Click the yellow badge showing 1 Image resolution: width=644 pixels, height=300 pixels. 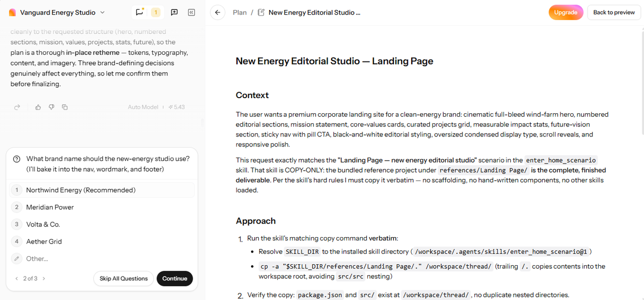(156, 13)
